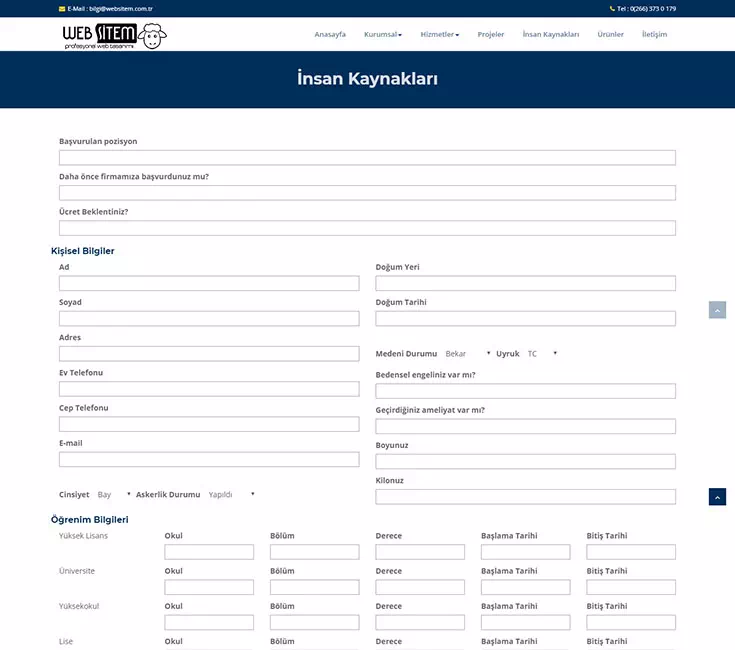Click the Doğum Tarihi input field
Screen dimensions: 735x650
[525, 318]
